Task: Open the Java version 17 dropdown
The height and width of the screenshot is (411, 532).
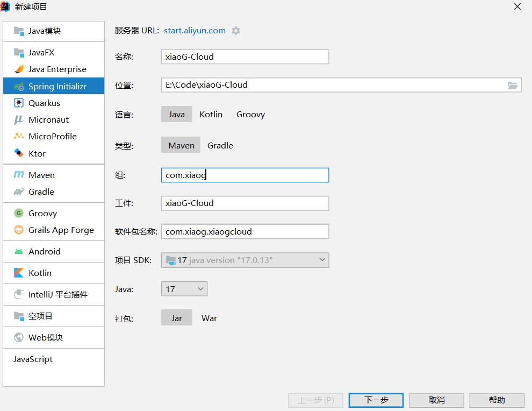Action: (x=184, y=289)
